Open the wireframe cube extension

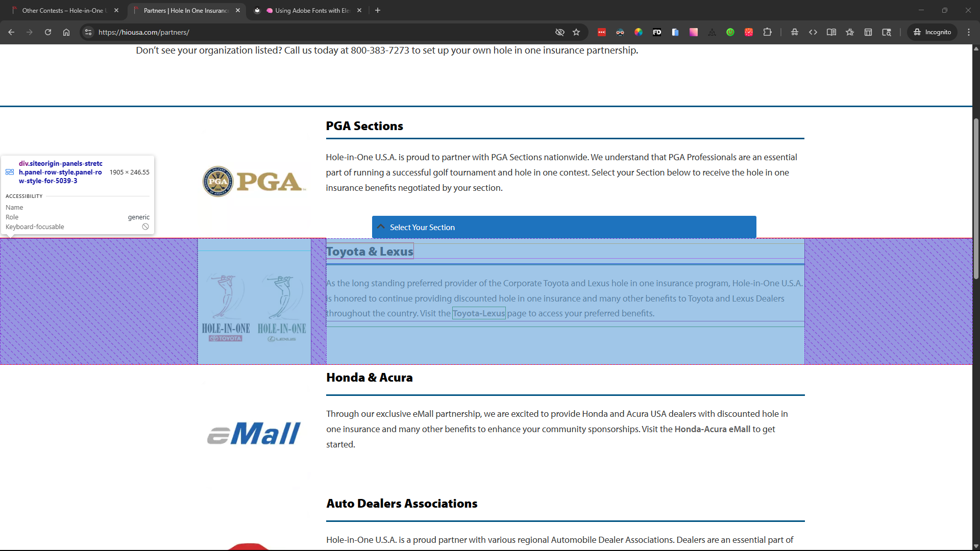tap(712, 32)
